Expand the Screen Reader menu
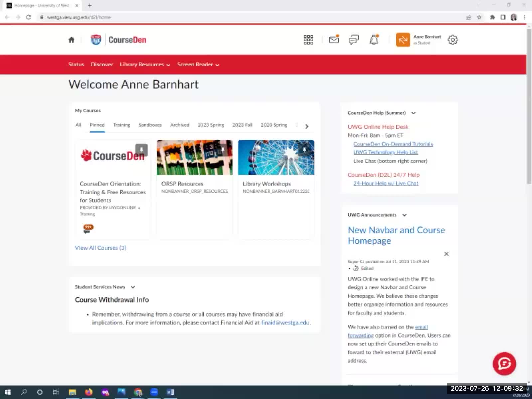The width and height of the screenshot is (532, 399). click(x=198, y=65)
